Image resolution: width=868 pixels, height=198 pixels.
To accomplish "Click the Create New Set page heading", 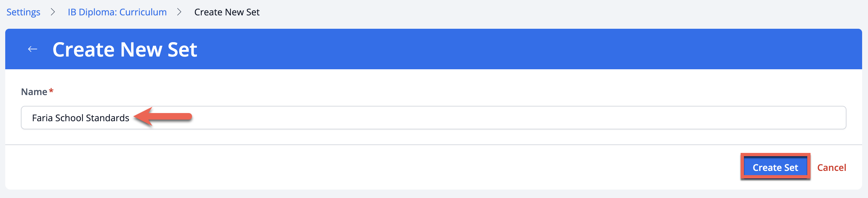I will tap(125, 50).
